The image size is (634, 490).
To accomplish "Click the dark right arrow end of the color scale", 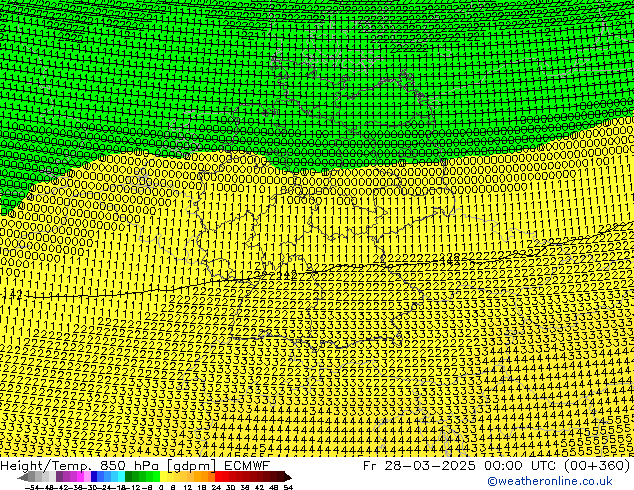I will (x=288, y=477).
